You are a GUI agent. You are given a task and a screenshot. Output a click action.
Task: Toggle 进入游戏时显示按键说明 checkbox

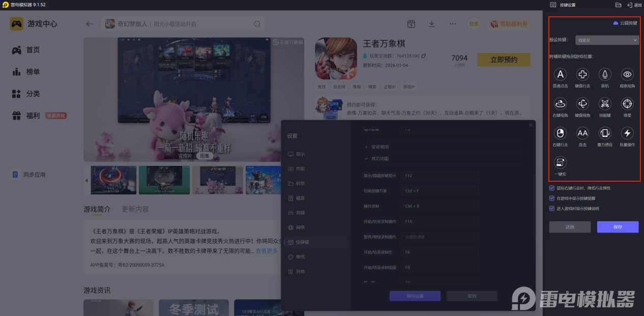tap(552, 209)
